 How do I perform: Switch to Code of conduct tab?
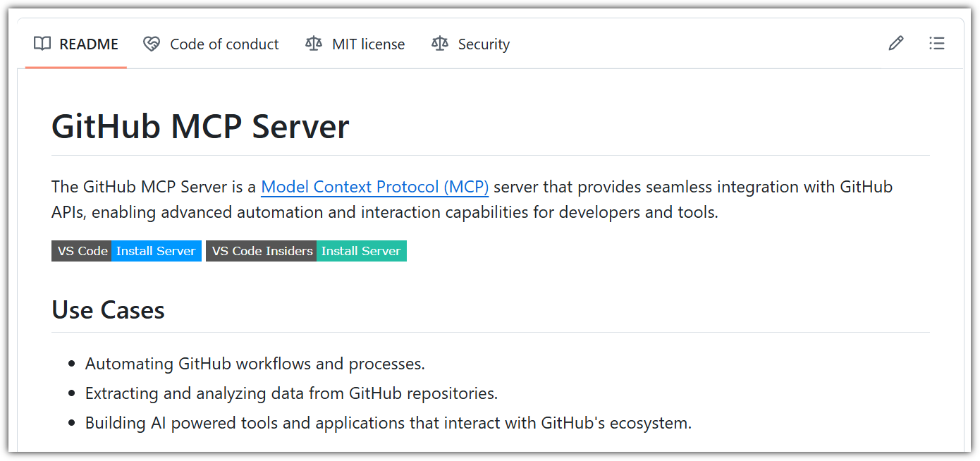point(211,44)
